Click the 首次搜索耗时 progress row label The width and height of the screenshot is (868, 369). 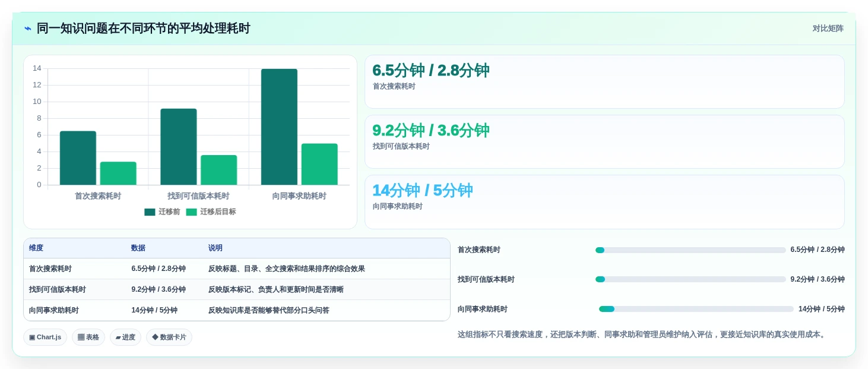(479, 250)
